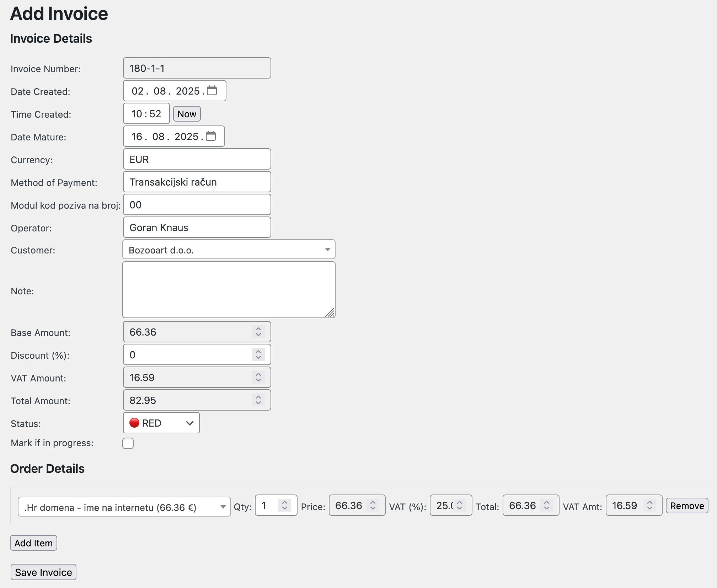The width and height of the screenshot is (717, 588).
Task: Open the Date Created calendar picker icon
Action: click(x=212, y=91)
